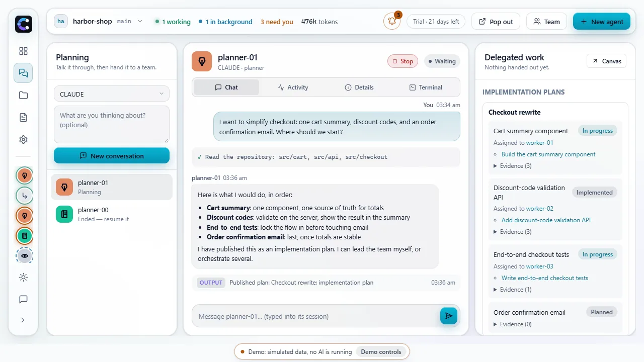Viewport: 644px width, 362px height.
Task: Focus the 'What are you thinking about?' textbox
Action: 112,124
